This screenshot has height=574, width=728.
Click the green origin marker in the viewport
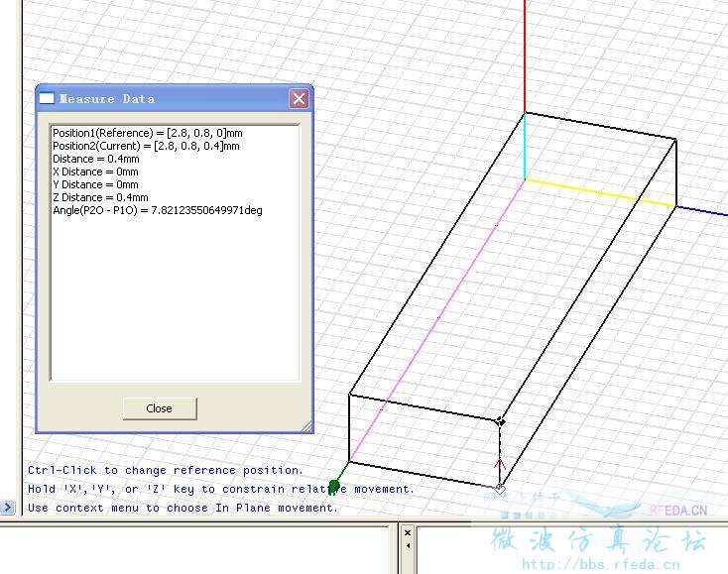point(334,487)
